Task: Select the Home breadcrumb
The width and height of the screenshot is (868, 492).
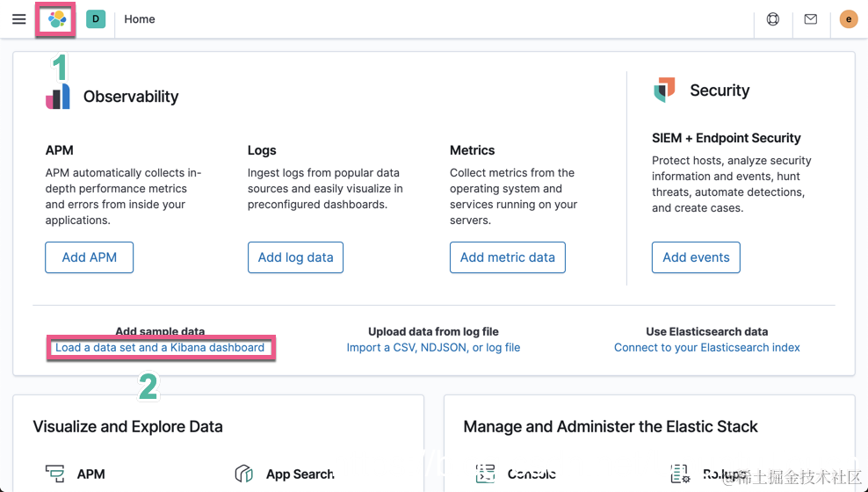Action: [140, 19]
